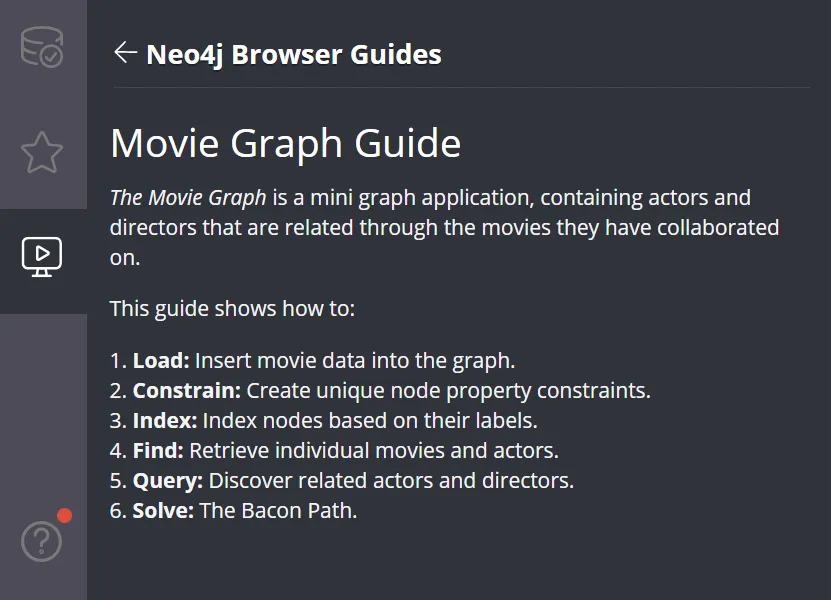Click the back arrow beside Neo4j Browser Guides

click(x=125, y=53)
